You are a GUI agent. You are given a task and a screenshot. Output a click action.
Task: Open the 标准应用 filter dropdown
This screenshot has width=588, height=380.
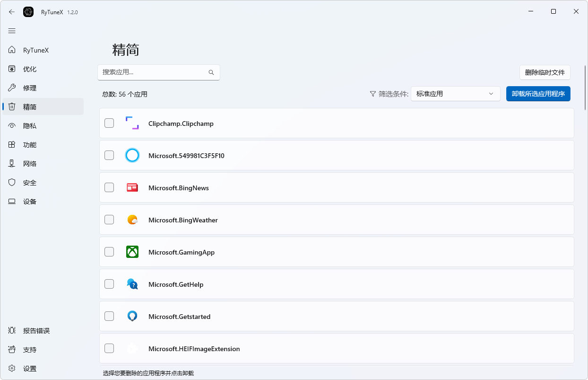click(455, 94)
